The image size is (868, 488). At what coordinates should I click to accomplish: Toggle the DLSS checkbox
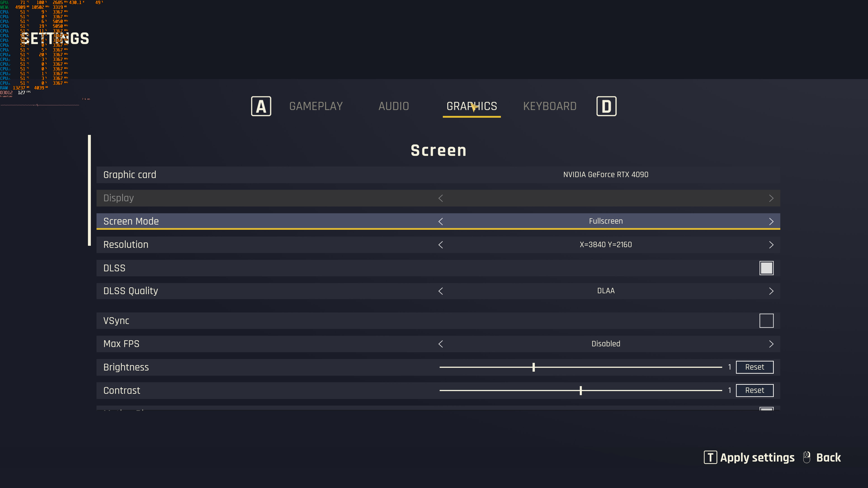pos(766,268)
